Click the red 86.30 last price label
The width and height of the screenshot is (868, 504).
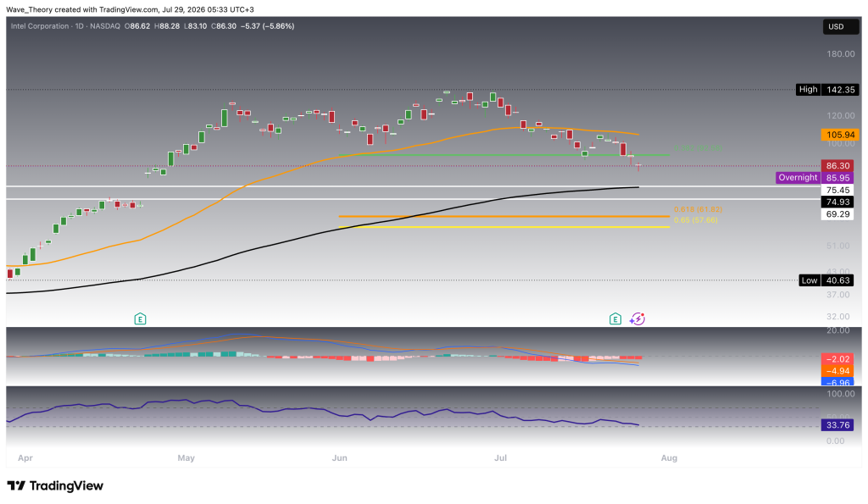837,165
